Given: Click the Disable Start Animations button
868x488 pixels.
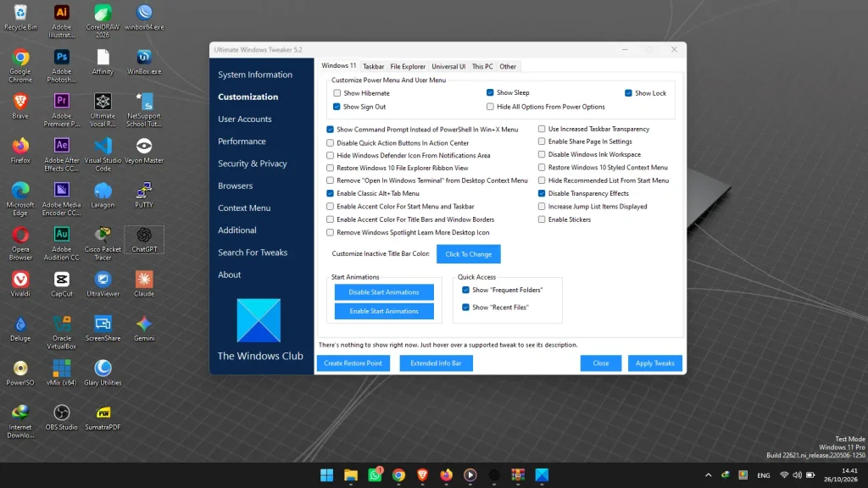Looking at the screenshot, I should point(384,292).
